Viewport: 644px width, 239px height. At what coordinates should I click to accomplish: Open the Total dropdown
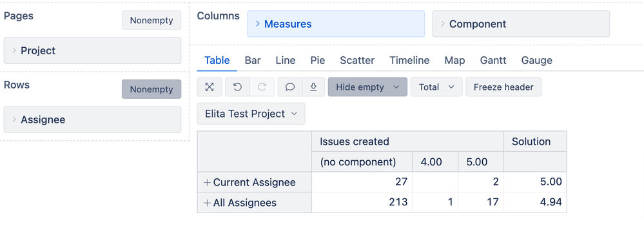click(x=436, y=87)
